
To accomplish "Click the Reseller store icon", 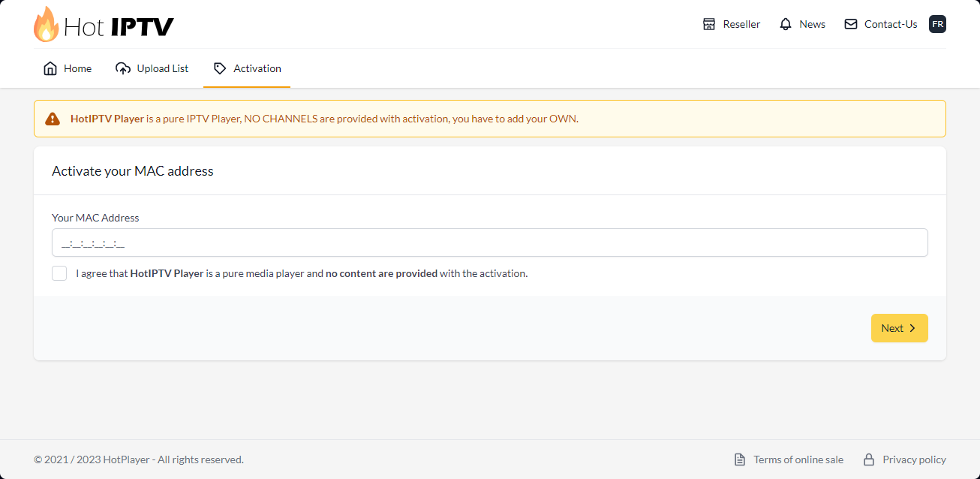I will 709,24.
